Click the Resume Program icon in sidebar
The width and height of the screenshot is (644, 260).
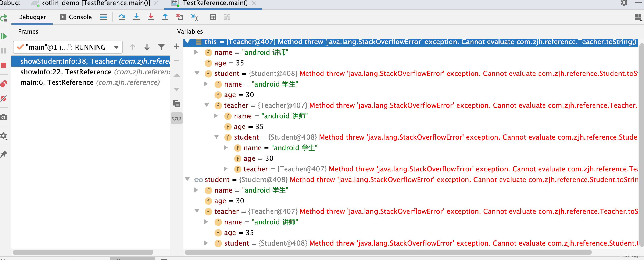pyautogui.click(x=4, y=36)
